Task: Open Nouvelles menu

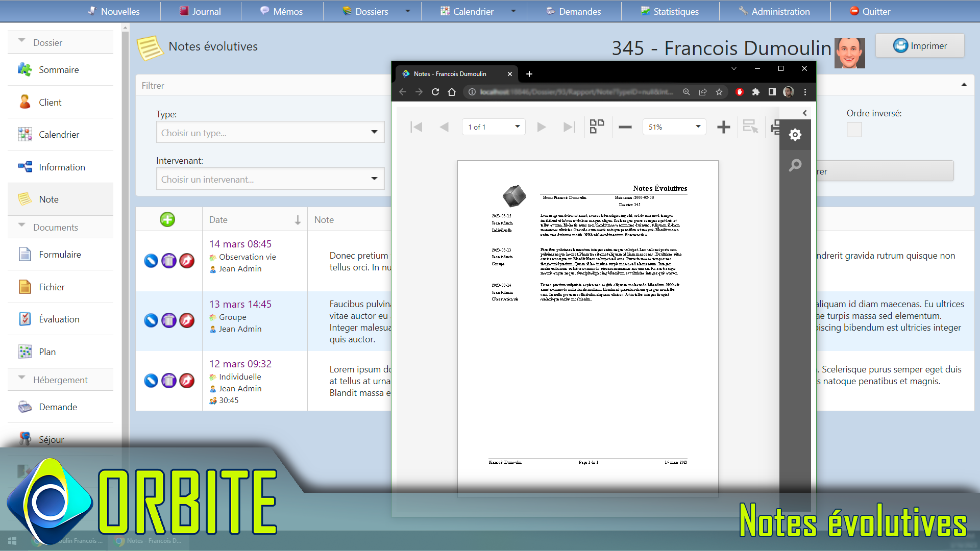Action: click(113, 11)
